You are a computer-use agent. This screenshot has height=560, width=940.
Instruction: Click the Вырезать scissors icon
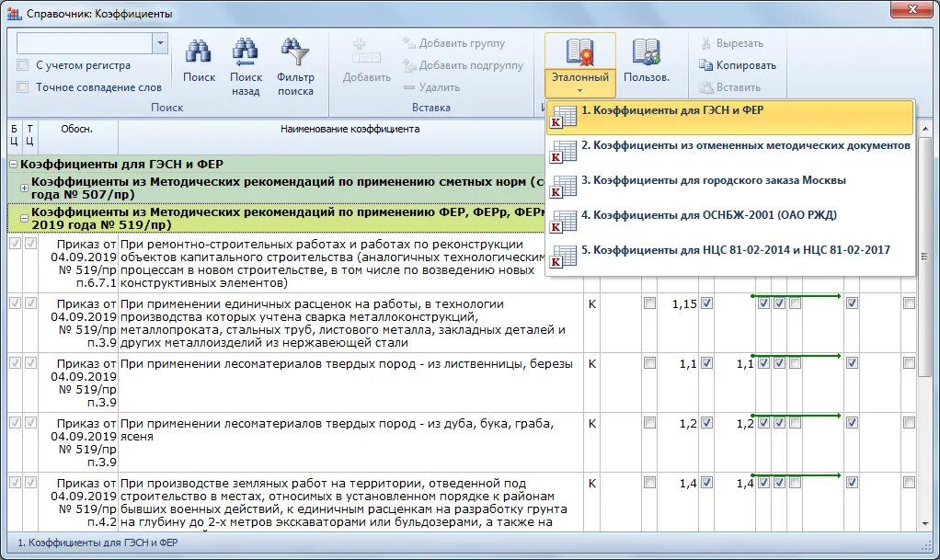point(705,43)
